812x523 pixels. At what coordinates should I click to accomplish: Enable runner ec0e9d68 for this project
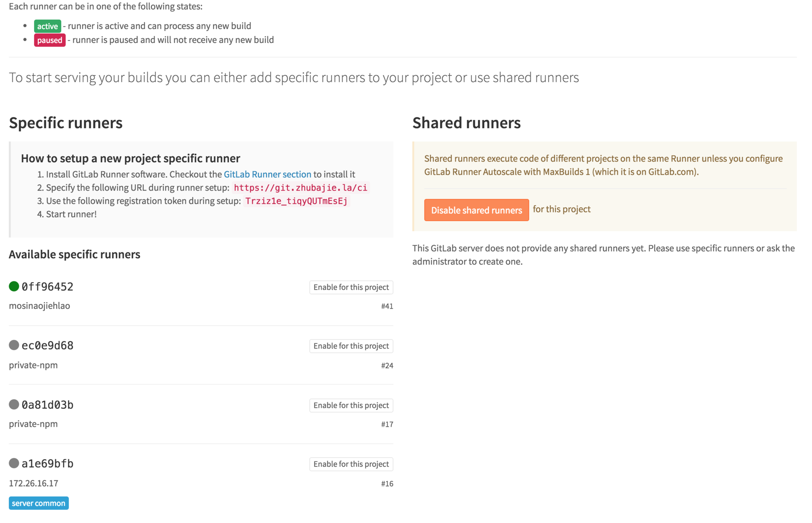[x=351, y=346]
